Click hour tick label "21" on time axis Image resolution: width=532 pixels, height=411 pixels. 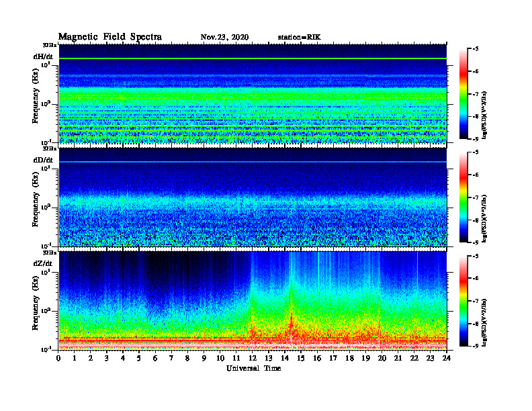pyautogui.click(x=398, y=358)
